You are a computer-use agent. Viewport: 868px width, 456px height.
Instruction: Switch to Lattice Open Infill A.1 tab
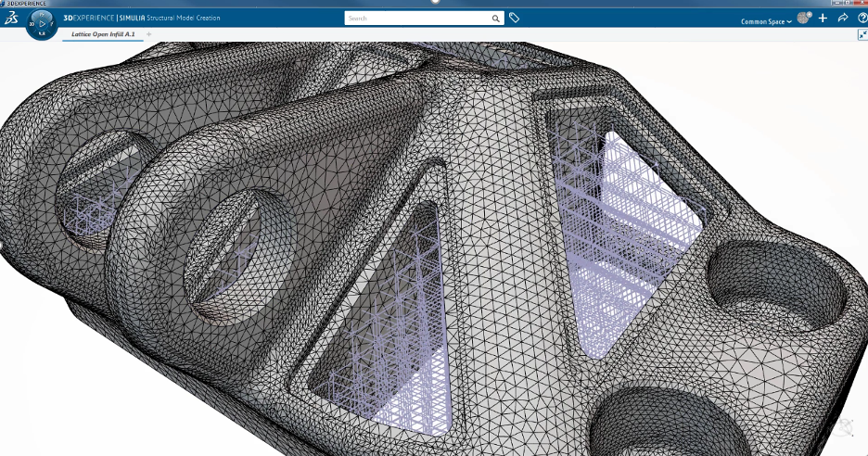click(104, 34)
